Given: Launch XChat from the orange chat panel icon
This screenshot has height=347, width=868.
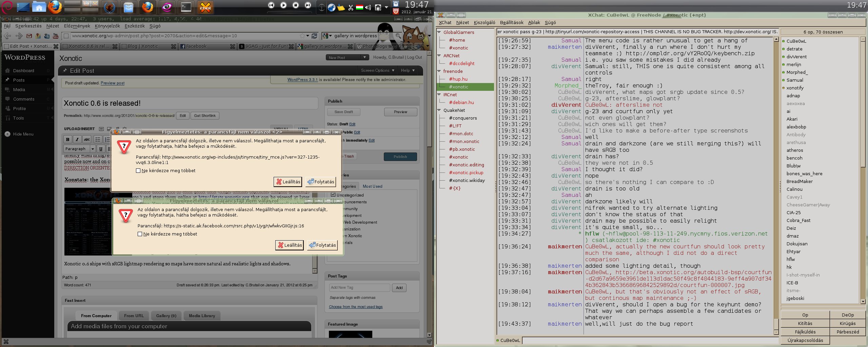Looking at the screenshot, I should pos(205,7).
